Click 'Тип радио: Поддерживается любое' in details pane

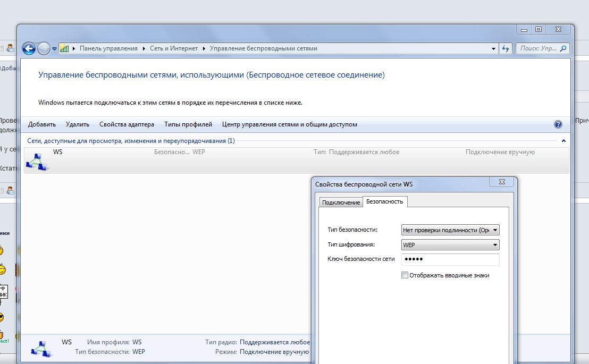pyautogui.click(x=258, y=342)
